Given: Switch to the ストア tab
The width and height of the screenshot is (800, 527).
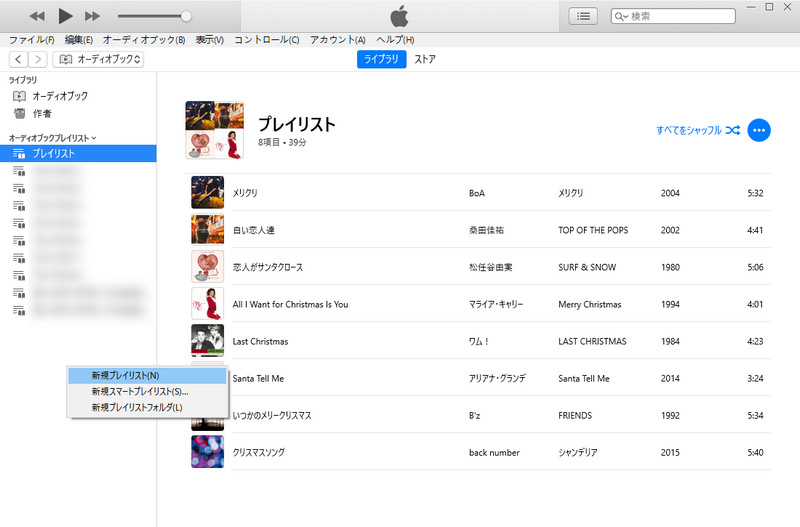Looking at the screenshot, I should pyautogui.click(x=424, y=59).
